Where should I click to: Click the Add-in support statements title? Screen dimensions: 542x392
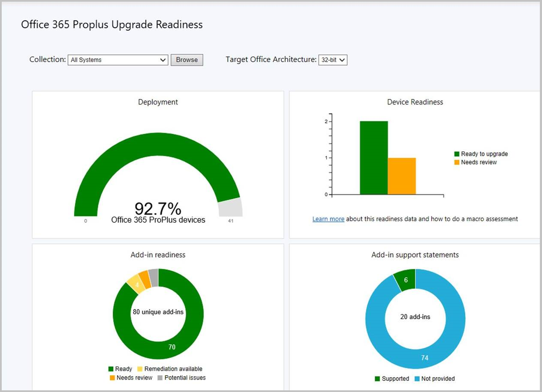coord(415,255)
